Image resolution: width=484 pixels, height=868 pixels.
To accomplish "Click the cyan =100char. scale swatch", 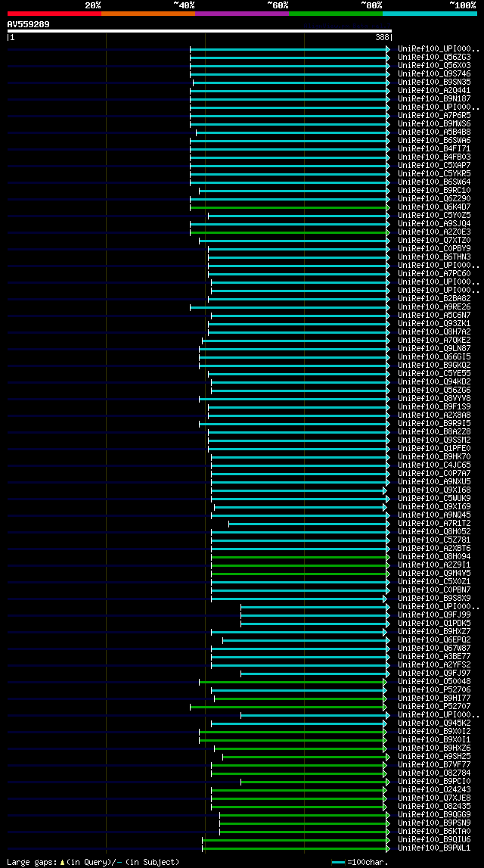I will coord(339,863).
